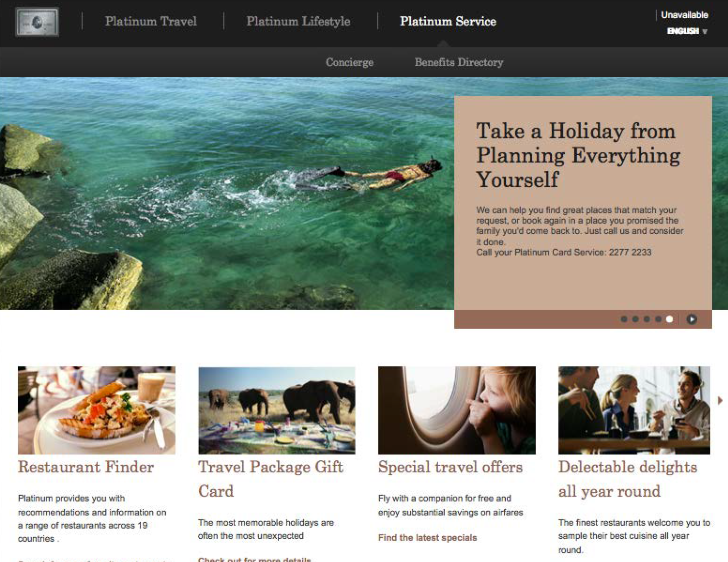Image resolution: width=728 pixels, height=562 pixels.
Task: Click the Restaurant Finder heading
Action: (x=86, y=467)
